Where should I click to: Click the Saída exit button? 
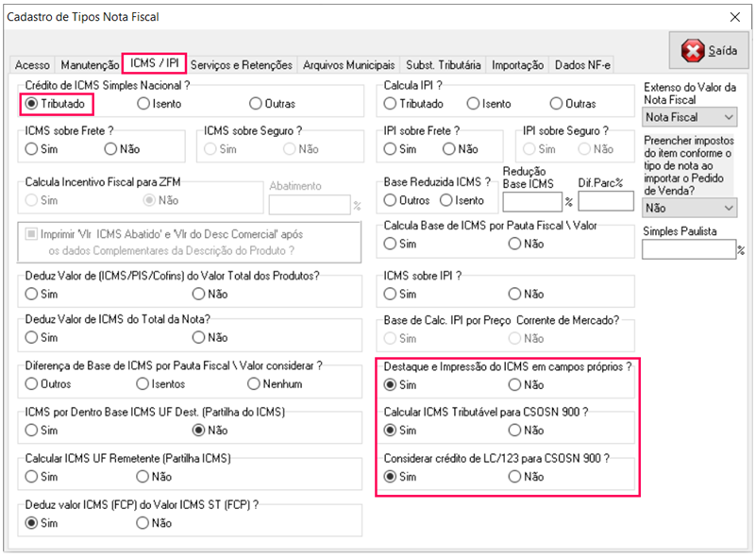click(709, 50)
